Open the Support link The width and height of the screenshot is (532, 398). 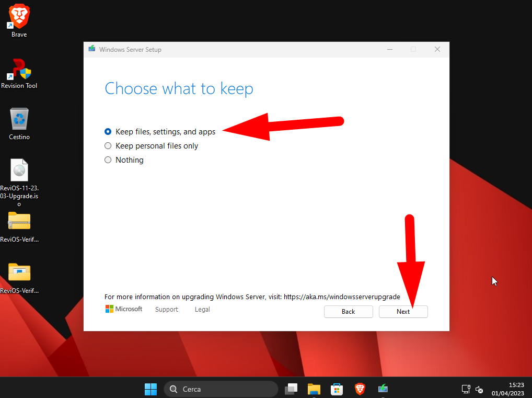[x=167, y=310]
